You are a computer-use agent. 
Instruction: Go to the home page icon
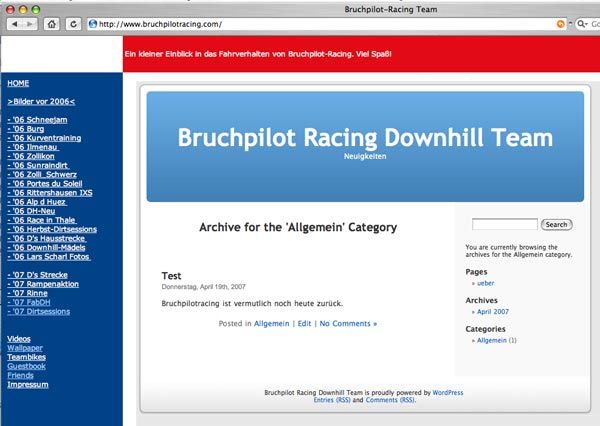(52, 24)
